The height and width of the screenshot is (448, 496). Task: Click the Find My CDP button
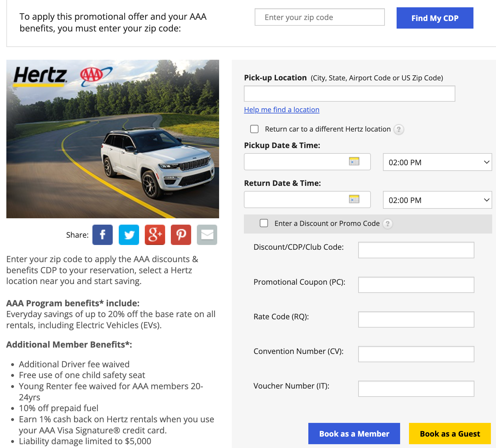(x=435, y=18)
